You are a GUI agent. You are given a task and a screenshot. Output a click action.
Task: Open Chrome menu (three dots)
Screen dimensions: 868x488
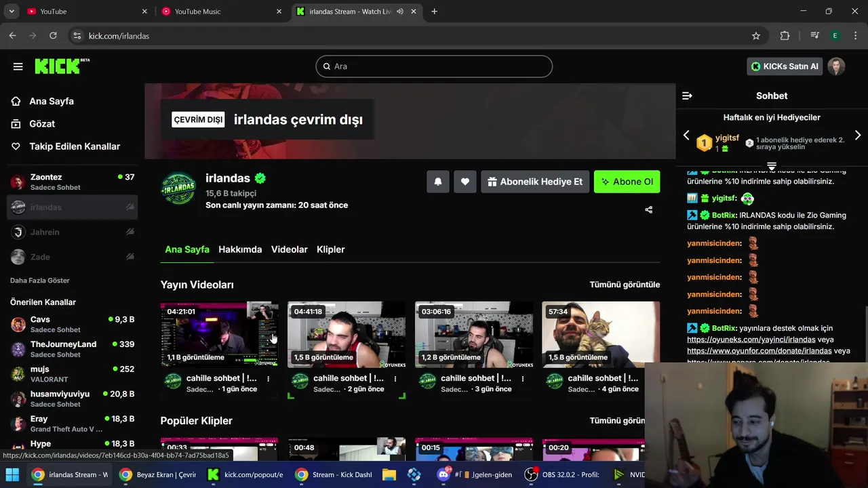click(854, 36)
